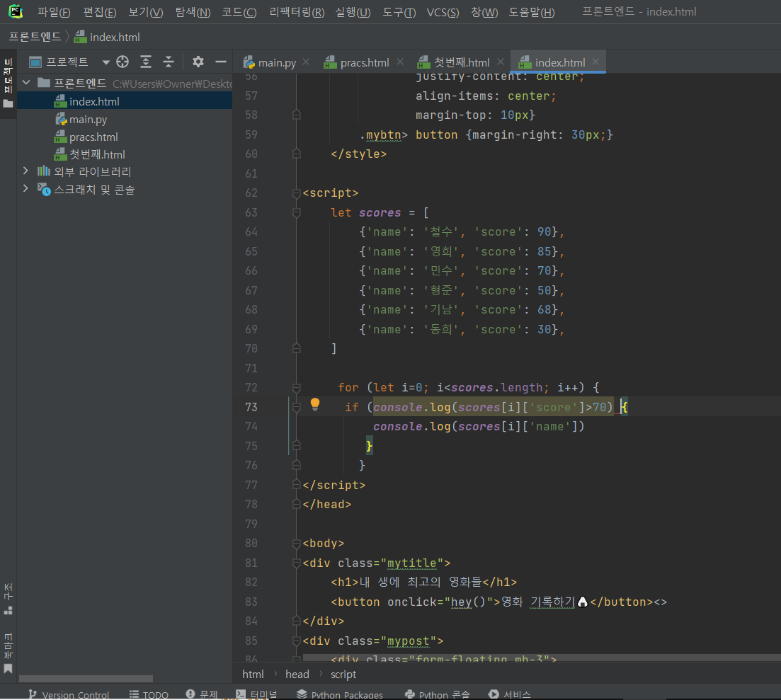Viewport: 781px width, 700px height.
Task: Toggle the 구조 structure side tab
Action: click(8, 599)
